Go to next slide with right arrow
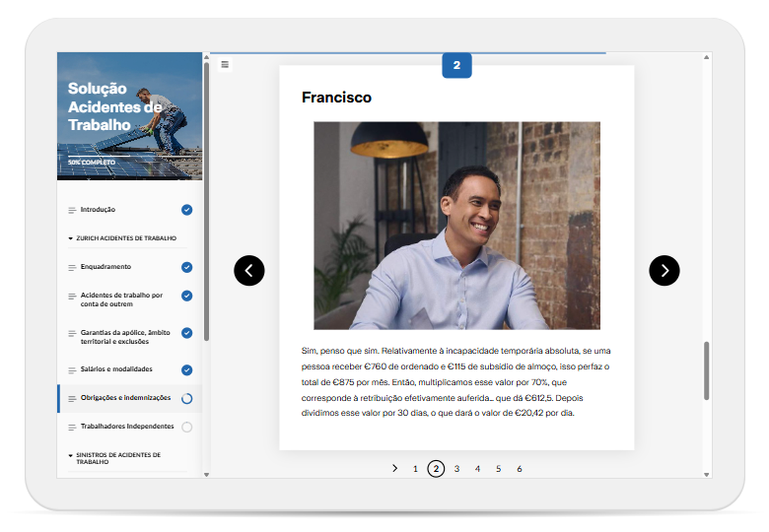Screen dimensions: 769x532 point(664,270)
